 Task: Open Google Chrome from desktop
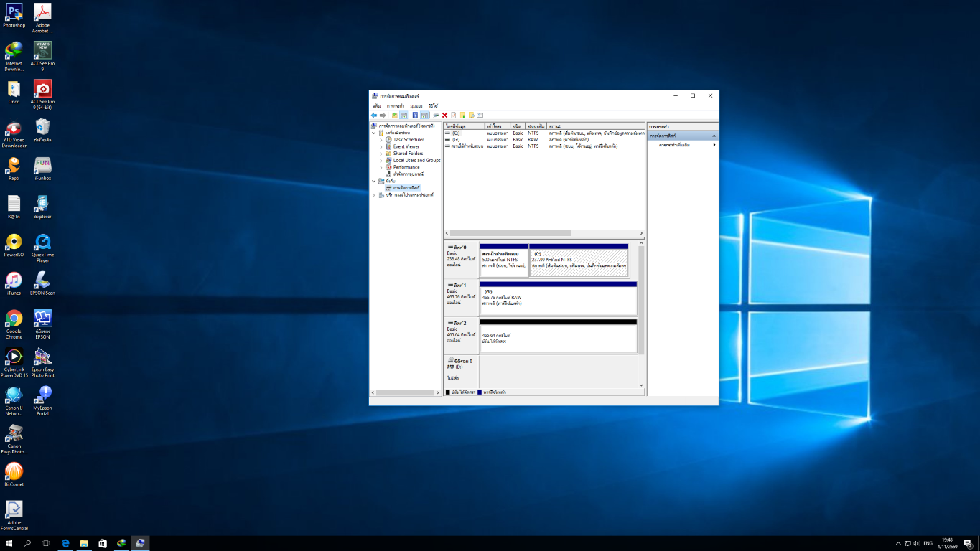pos(14,319)
